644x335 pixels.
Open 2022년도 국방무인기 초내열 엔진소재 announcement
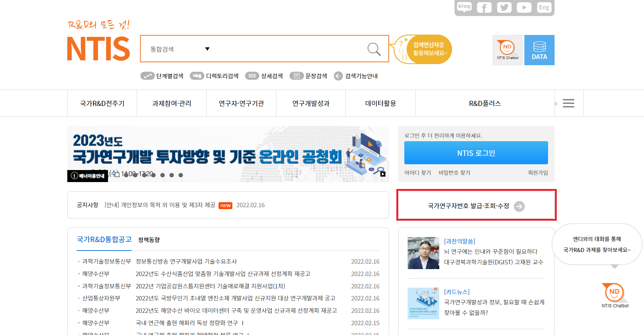[x=235, y=298]
